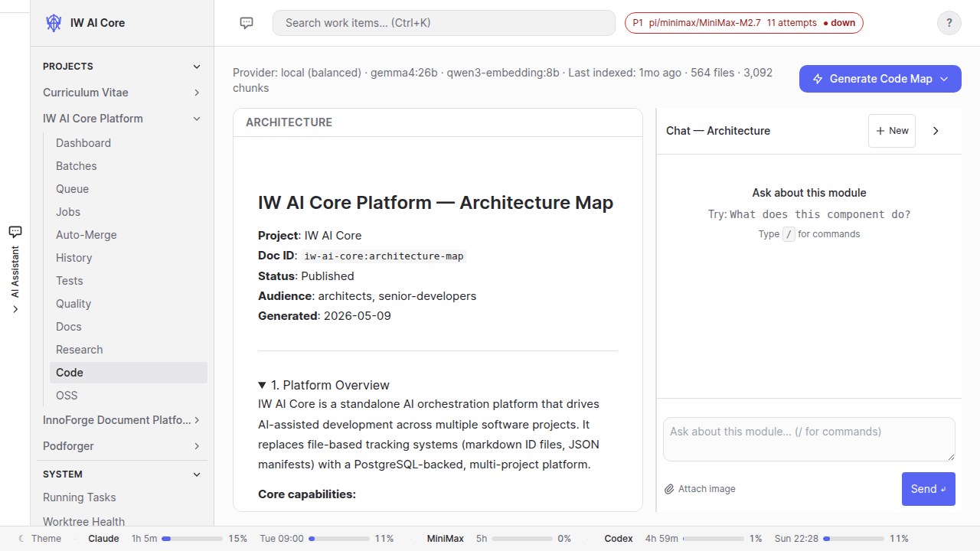
Task: Go to the Quality page
Action: [129, 304]
